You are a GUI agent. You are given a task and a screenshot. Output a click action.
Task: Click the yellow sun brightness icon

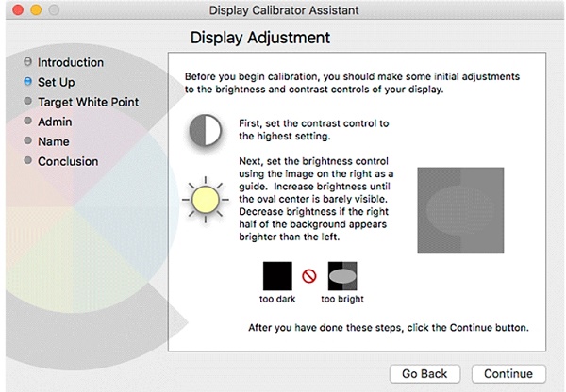tap(206, 200)
